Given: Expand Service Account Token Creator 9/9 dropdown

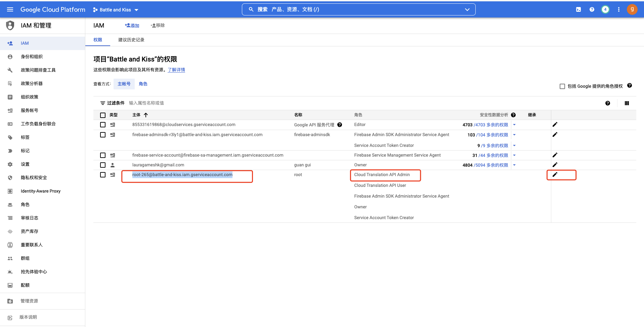Looking at the screenshot, I should pyautogui.click(x=514, y=146).
